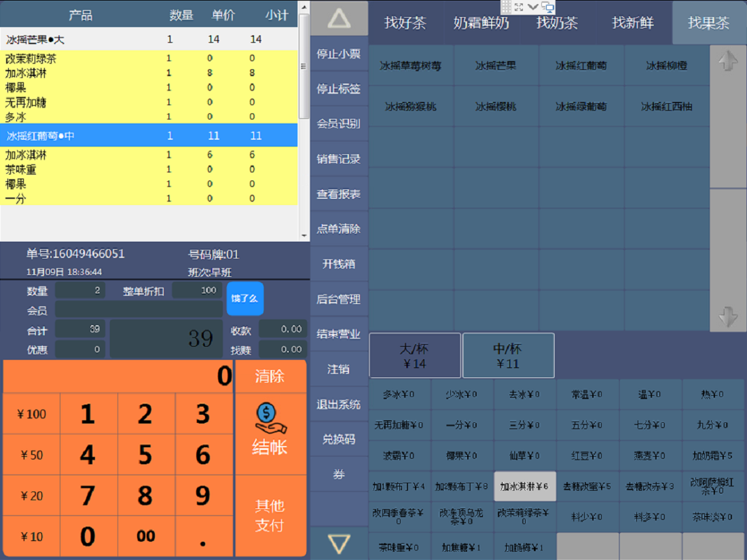Click the down triangle below 券
The height and width of the screenshot is (560, 747).
(x=339, y=543)
